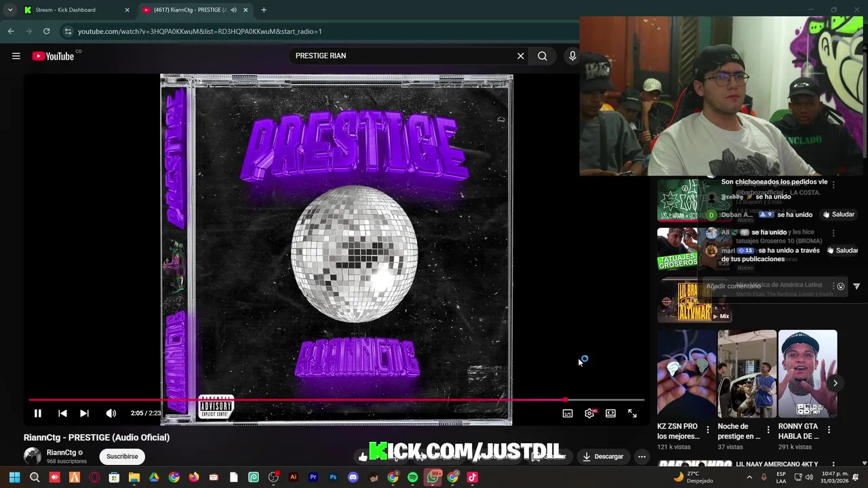Subscribe with the Suscribirse button
This screenshot has width=868, height=488.
pos(122,456)
